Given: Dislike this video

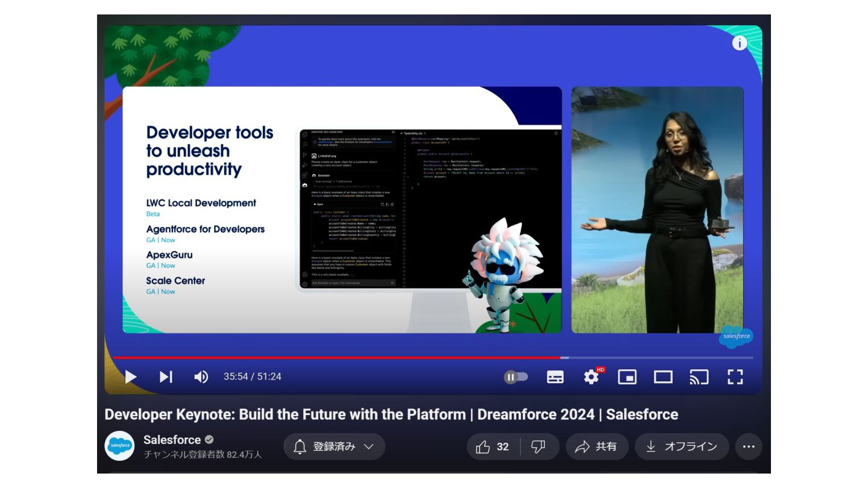Looking at the screenshot, I should (538, 446).
